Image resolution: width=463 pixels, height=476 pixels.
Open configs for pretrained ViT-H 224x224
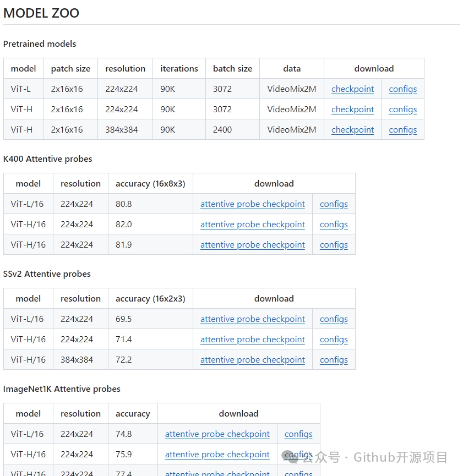[x=402, y=110]
